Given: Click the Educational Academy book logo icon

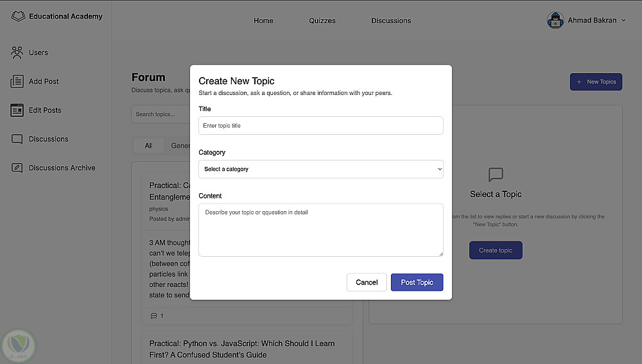Looking at the screenshot, I should coord(18,16).
